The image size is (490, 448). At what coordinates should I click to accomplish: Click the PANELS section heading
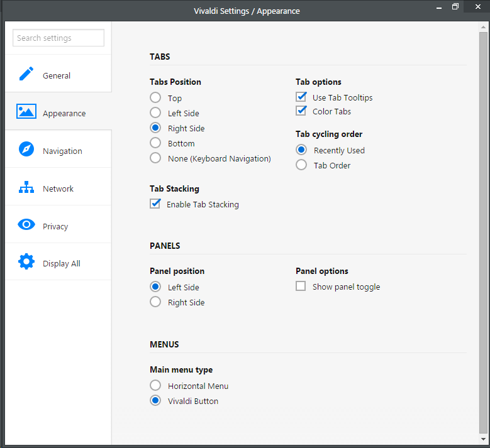coord(165,246)
